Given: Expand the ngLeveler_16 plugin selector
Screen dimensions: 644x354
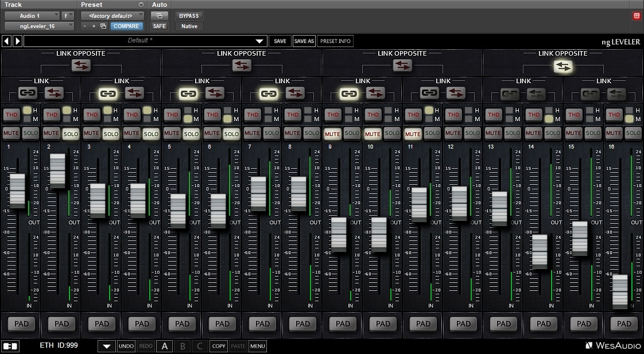Looking at the screenshot, I should pos(39,26).
